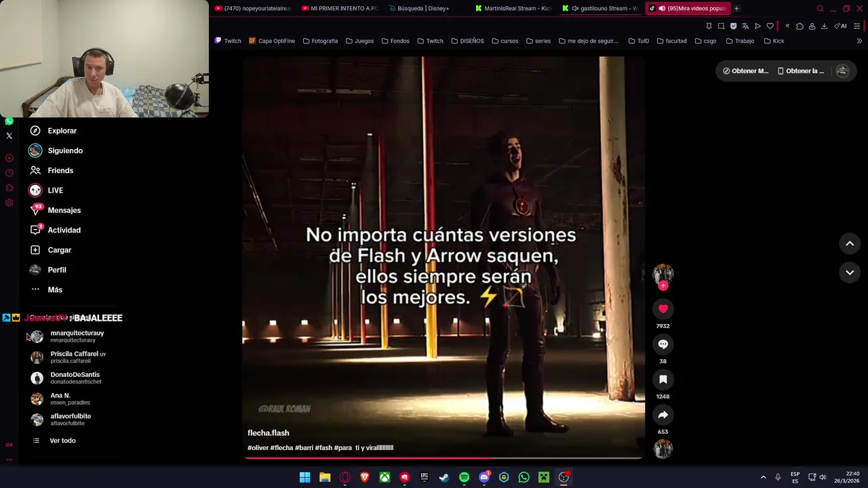Open comments via the speech bubble icon
868x488 pixels.
click(663, 344)
